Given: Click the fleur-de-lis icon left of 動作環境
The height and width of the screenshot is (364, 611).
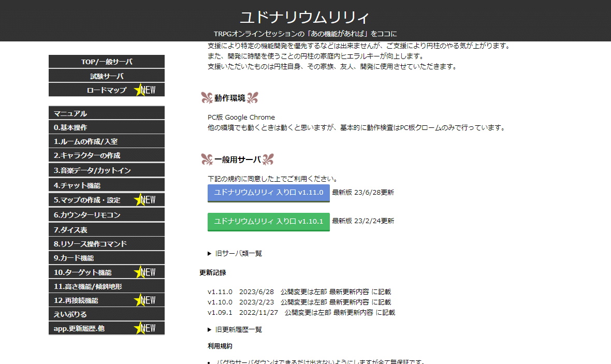Looking at the screenshot, I should point(206,97).
